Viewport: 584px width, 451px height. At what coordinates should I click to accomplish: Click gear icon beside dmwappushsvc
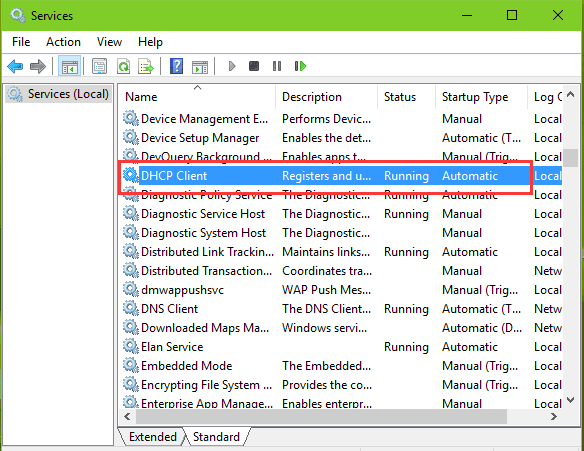coord(131,290)
